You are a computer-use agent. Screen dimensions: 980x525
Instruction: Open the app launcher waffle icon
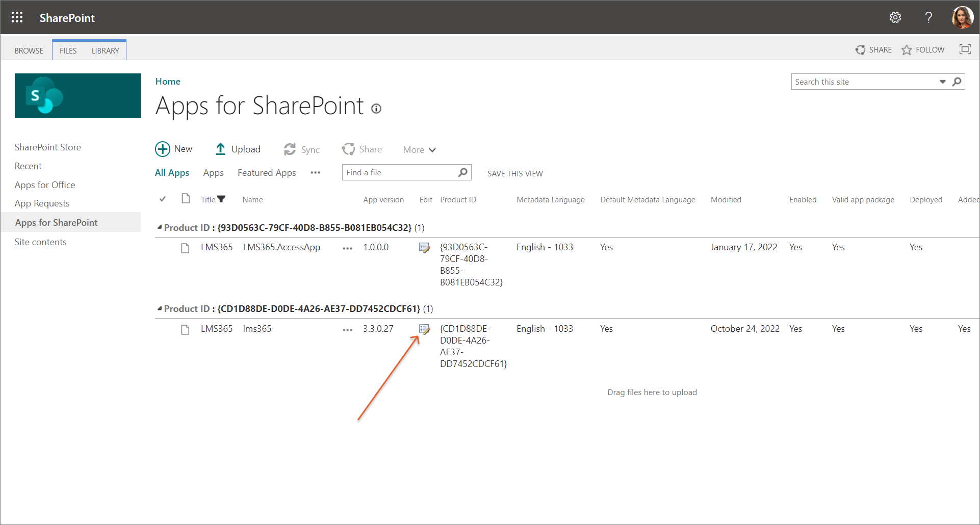click(x=17, y=17)
